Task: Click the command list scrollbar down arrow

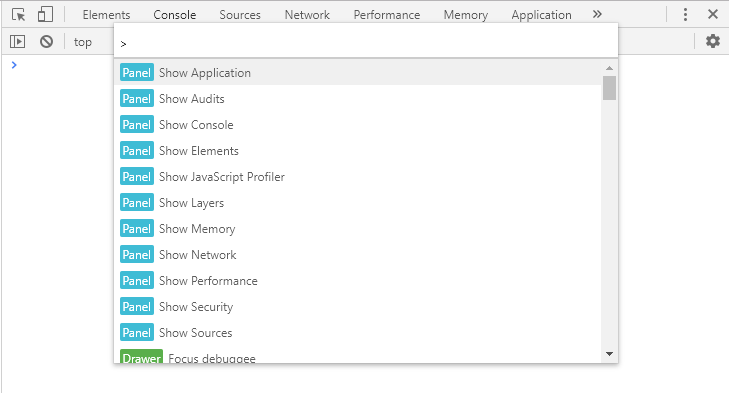Action: (609, 354)
